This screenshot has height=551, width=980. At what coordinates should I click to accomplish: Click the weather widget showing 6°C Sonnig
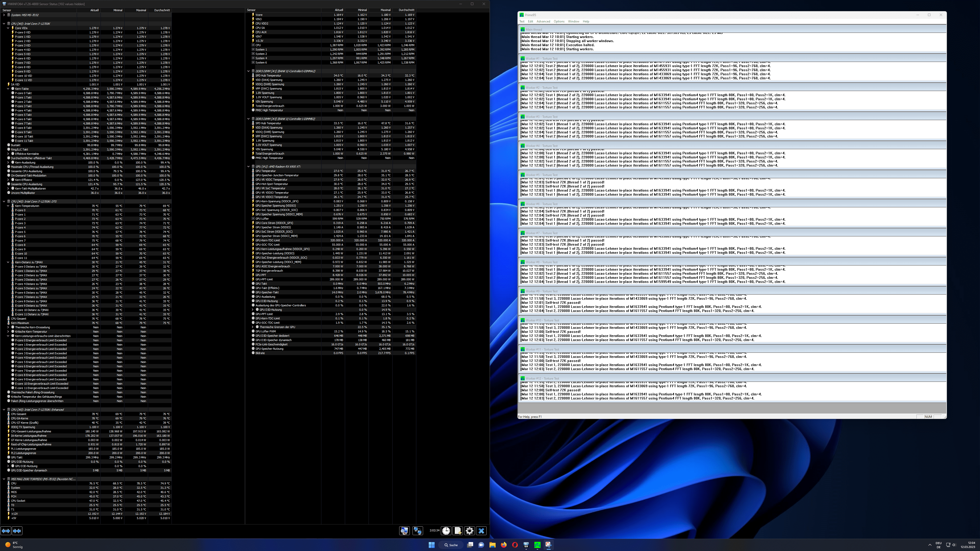(15, 545)
